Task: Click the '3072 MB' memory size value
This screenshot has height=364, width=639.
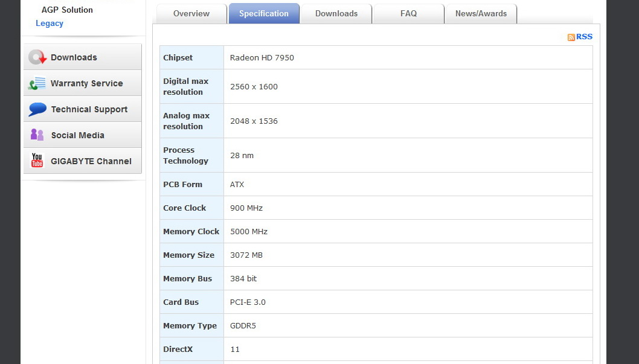Action: pos(246,255)
